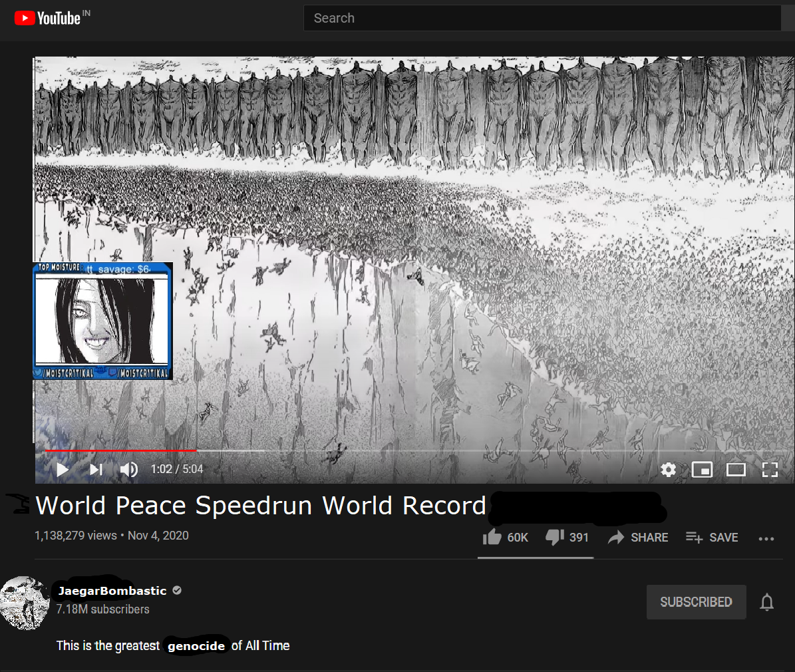Focus the Search input field
Image resolution: width=795 pixels, height=672 pixels.
click(542, 18)
